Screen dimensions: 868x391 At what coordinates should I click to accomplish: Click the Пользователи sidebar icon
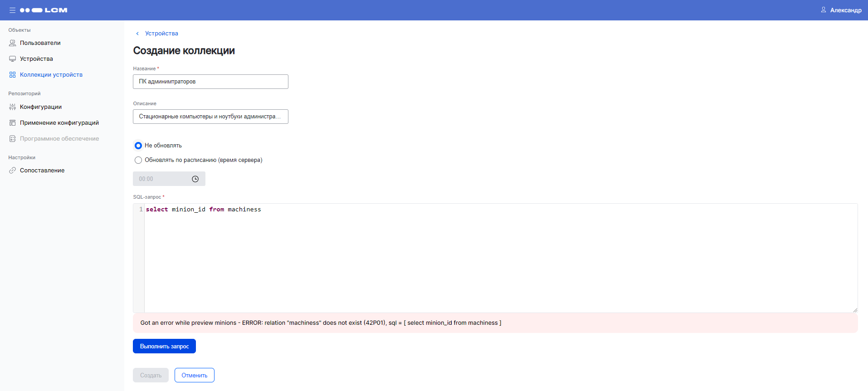click(x=12, y=43)
